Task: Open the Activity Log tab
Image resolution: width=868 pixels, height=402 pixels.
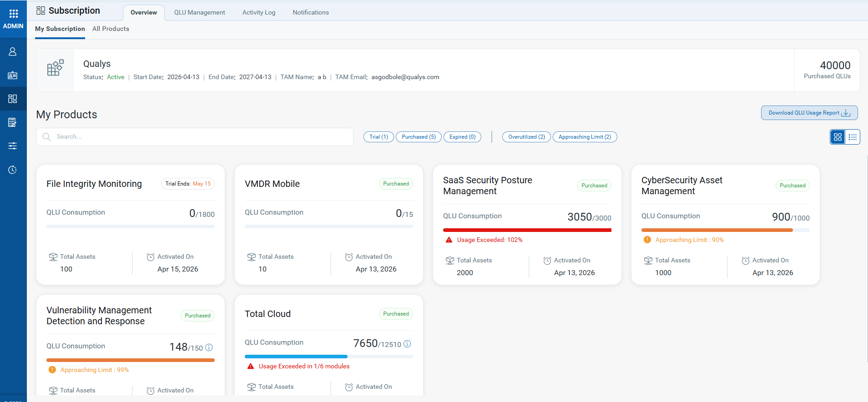Action: [259, 12]
